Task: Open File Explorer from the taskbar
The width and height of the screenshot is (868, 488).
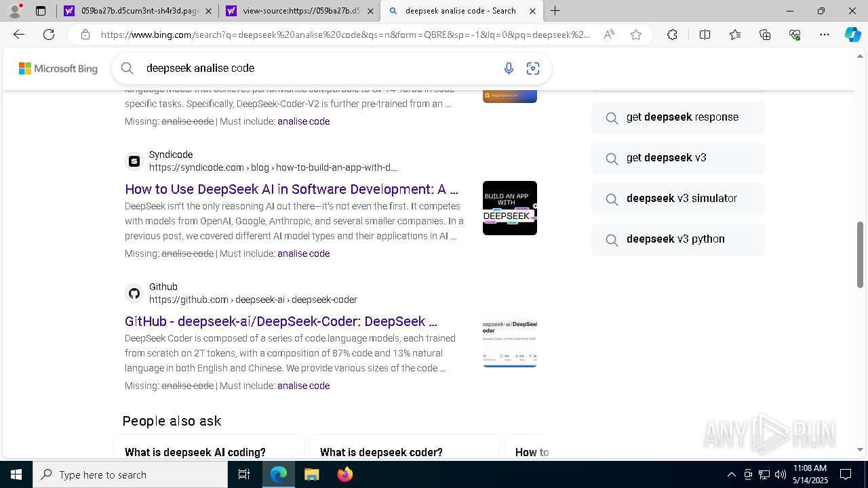Action: click(311, 474)
